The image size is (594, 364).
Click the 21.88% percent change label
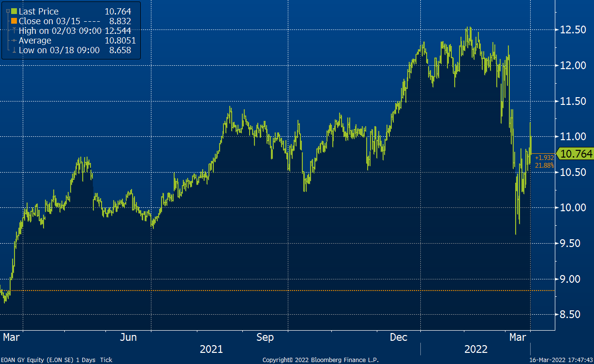[544, 165]
